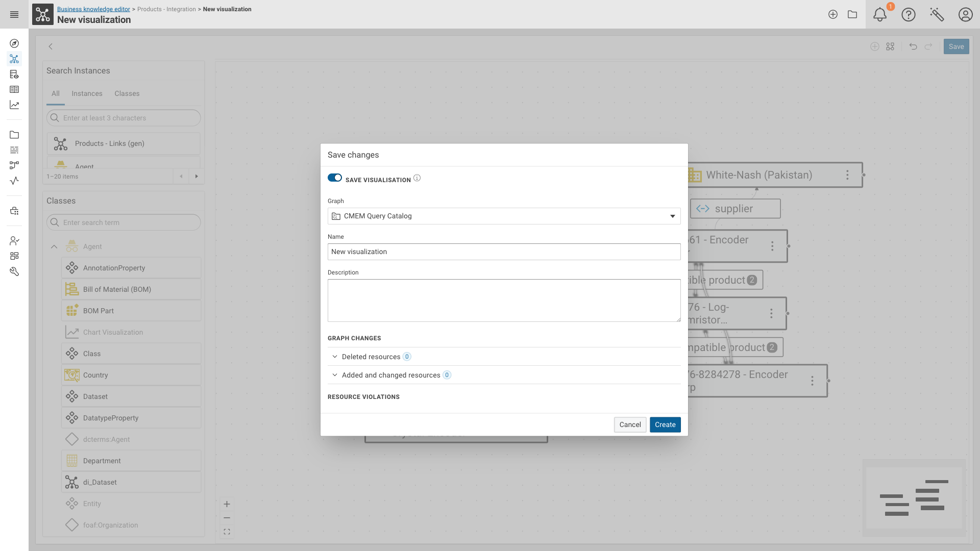Viewport: 980px width, 551px height.
Task: Select the All tab
Action: (x=56, y=94)
